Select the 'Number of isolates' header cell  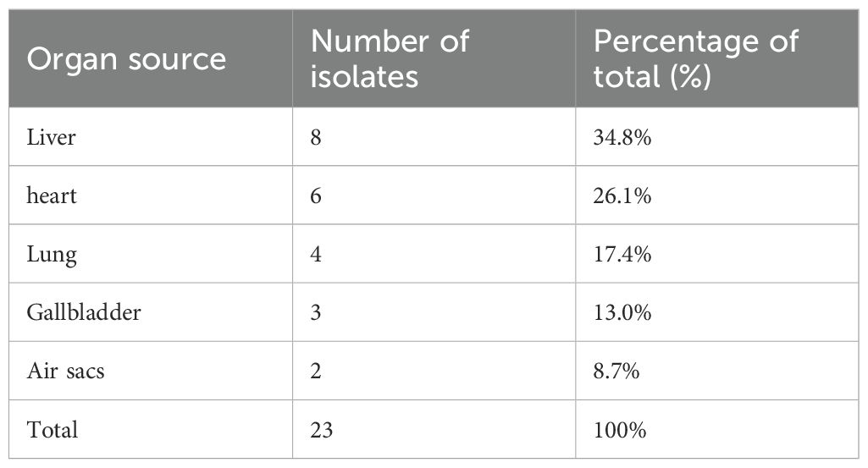click(390, 59)
